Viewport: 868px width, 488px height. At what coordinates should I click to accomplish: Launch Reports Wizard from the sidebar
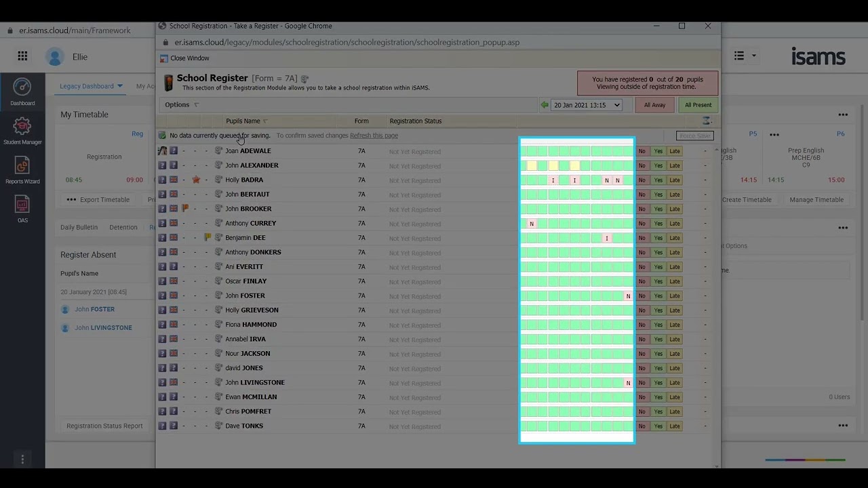22,170
